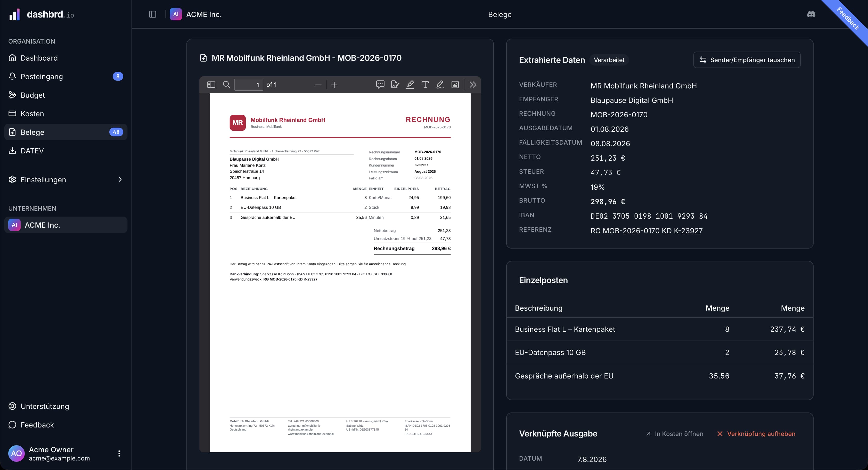The image size is (868, 470).
Task: Select ACME Inc. under Unternehmen
Action: [66, 225]
